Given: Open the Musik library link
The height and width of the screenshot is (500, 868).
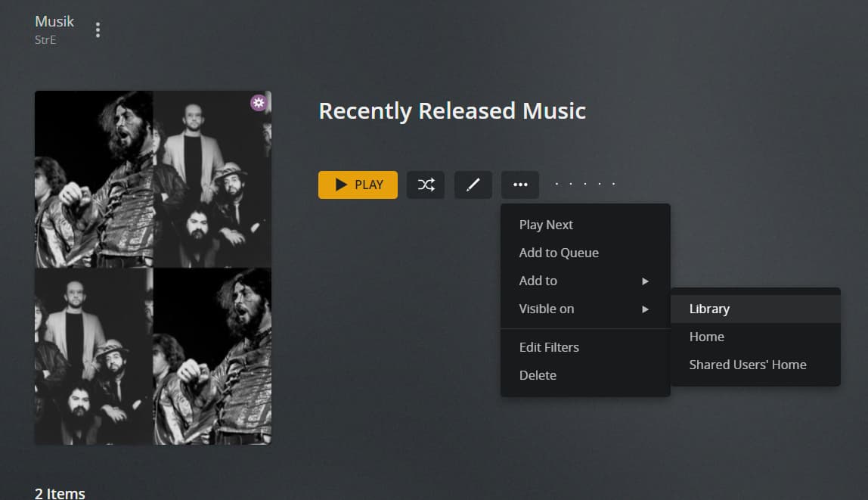Looking at the screenshot, I should tap(54, 21).
